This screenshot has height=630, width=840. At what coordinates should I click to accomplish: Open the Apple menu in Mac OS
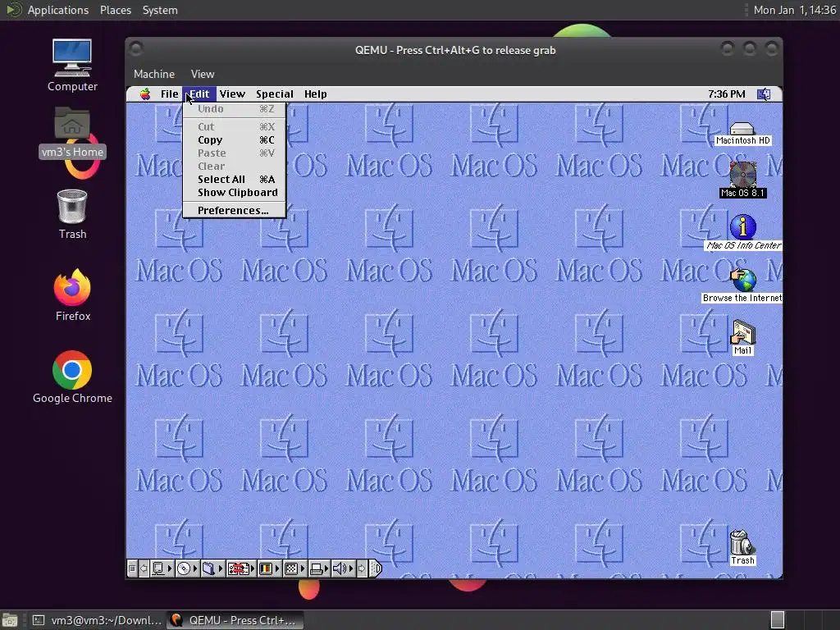(145, 94)
